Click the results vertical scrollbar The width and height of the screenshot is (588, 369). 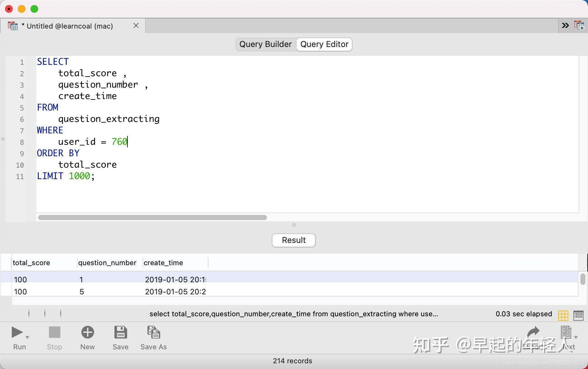[582, 279]
